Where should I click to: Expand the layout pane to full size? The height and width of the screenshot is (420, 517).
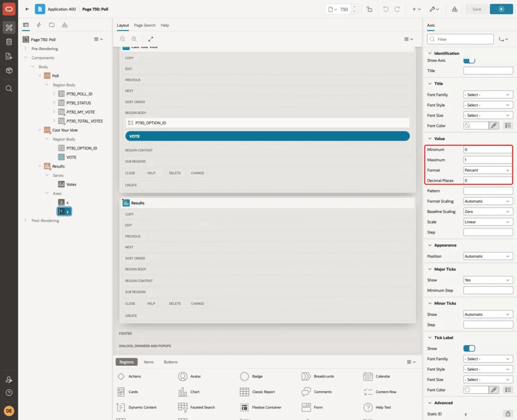150,39
